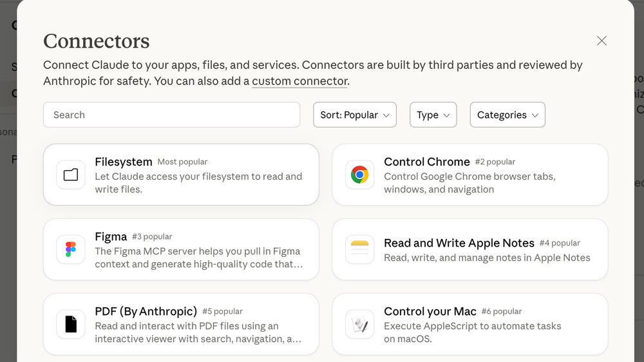Click the '#4 popular' label
Image resolution: width=644 pixels, height=362 pixels.
[560, 243]
